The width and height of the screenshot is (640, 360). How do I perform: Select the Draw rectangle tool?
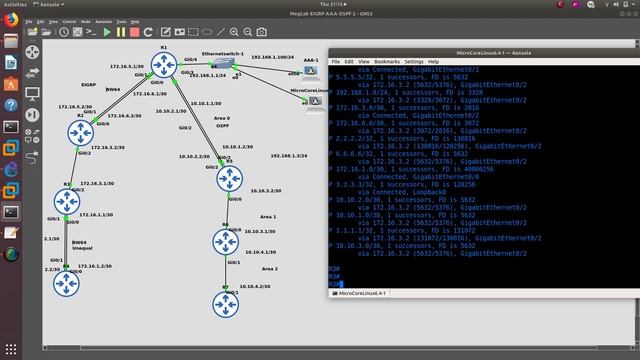pos(193,32)
